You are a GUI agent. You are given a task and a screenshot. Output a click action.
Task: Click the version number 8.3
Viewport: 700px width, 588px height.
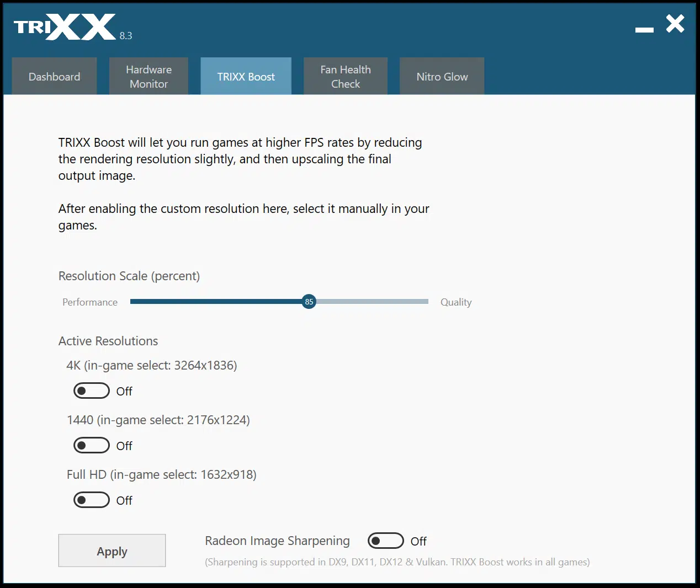pyautogui.click(x=126, y=36)
